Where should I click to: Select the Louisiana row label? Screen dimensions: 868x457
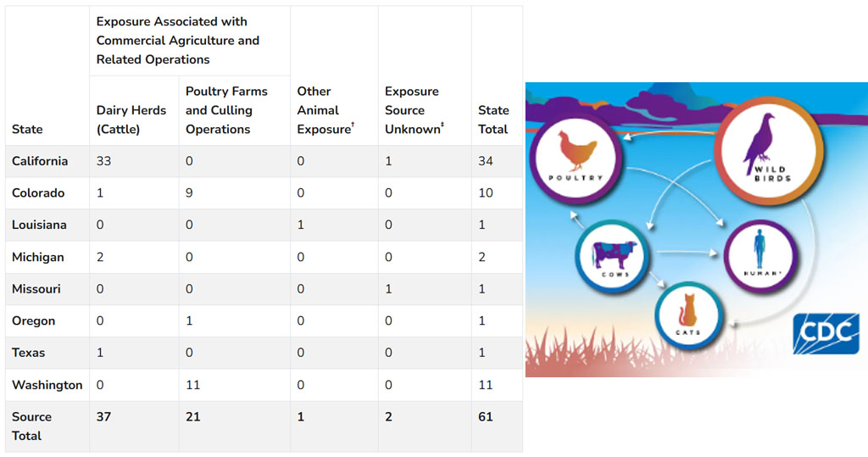[x=38, y=225]
